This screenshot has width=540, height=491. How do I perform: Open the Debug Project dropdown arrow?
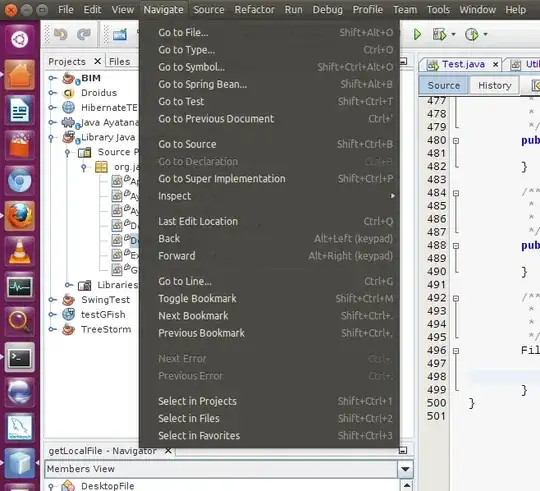[x=453, y=34]
